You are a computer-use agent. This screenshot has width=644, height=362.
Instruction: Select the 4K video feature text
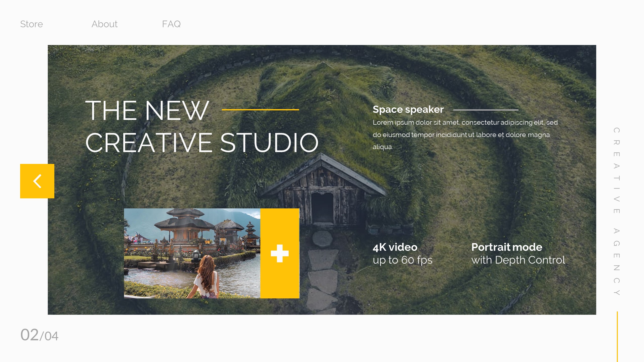(x=395, y=247)
